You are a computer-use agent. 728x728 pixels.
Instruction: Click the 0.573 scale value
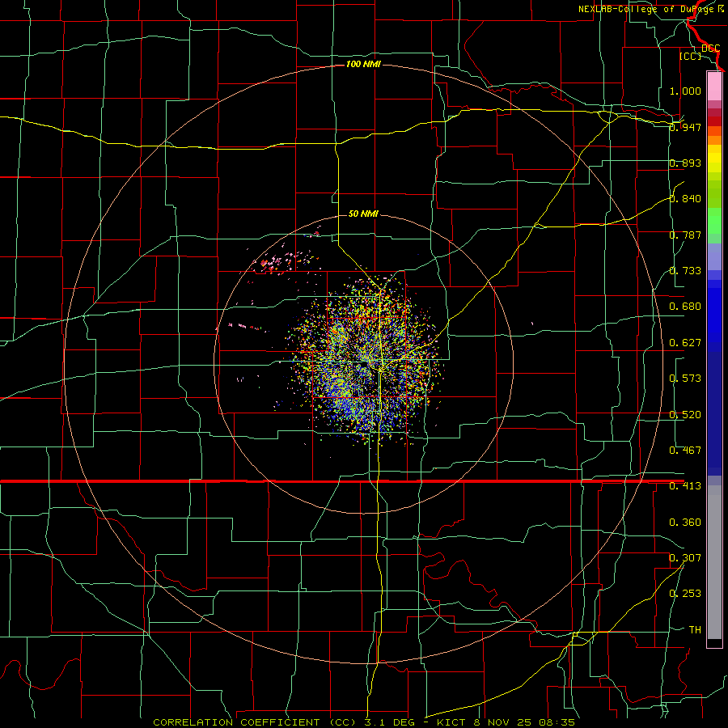[685, 379]
